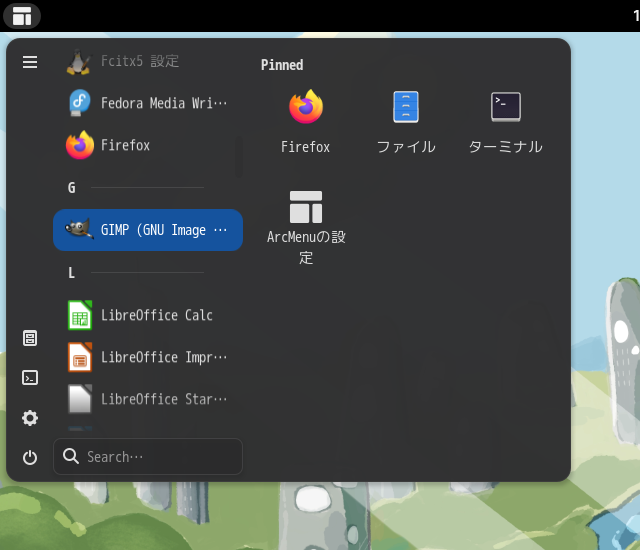Image resolution: width=640 pixels, height=550 pixels.
Task: Click the magnifier icon in Search box
Action: 71,456
